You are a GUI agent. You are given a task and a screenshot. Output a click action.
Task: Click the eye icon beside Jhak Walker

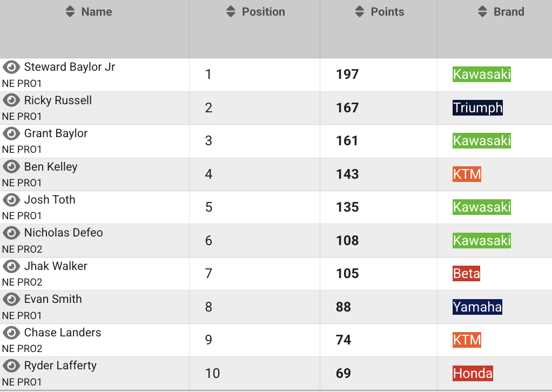point(11,266)
